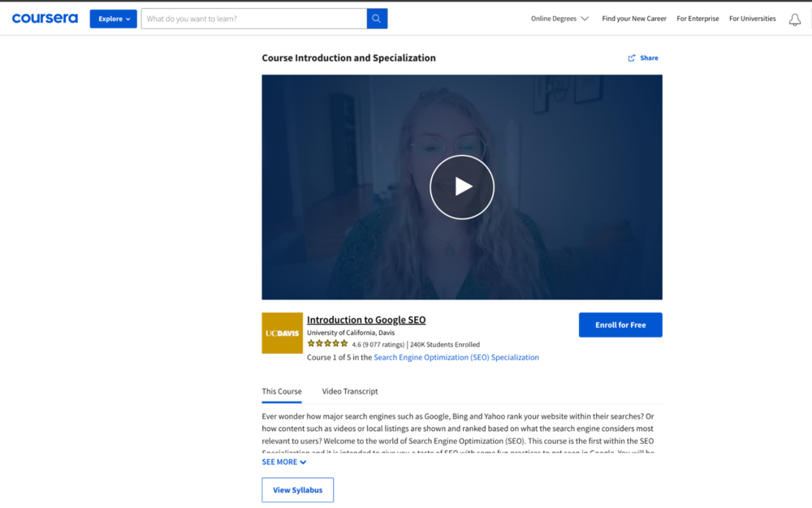The height and width of the screenshot is (508, 812).
Task: Expand description with SEE MORE
Action: point(283,462)
